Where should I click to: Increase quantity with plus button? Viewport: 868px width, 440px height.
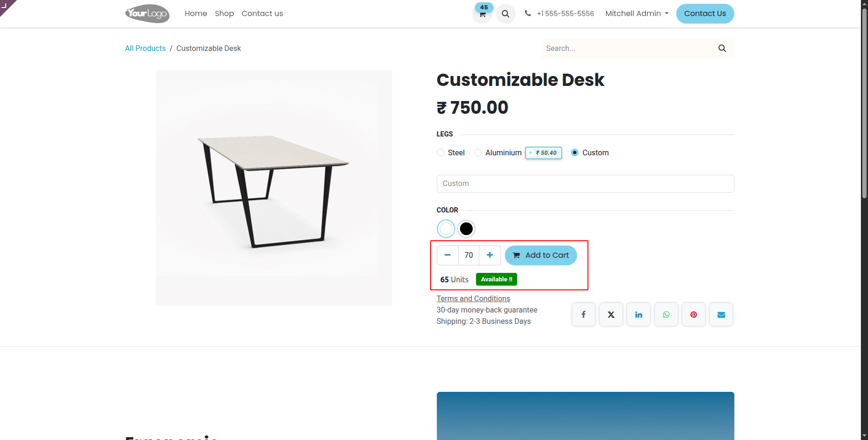490,255
